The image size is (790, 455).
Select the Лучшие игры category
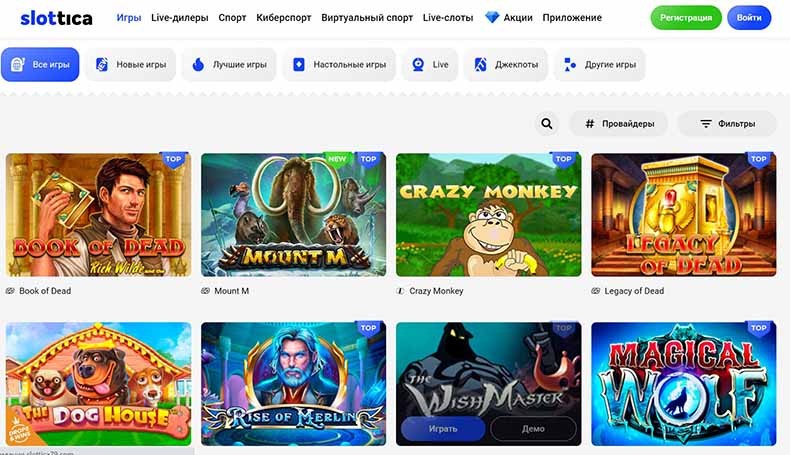pyautogui.click(x=229, y=64)
